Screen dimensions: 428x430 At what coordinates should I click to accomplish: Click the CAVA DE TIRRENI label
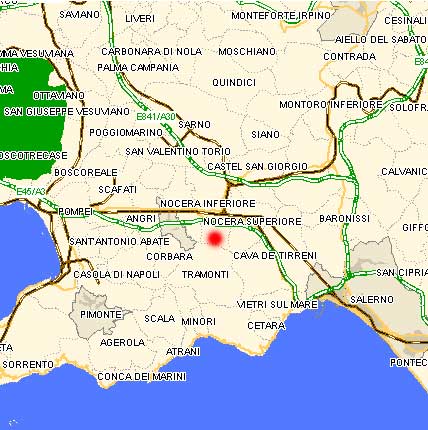point(275,256)
